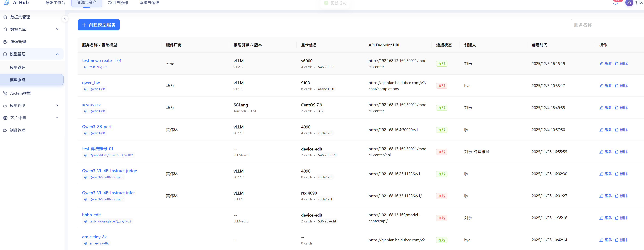
Task: Collapse the 模型管理 section chevron
Action: tap(57, 54)
